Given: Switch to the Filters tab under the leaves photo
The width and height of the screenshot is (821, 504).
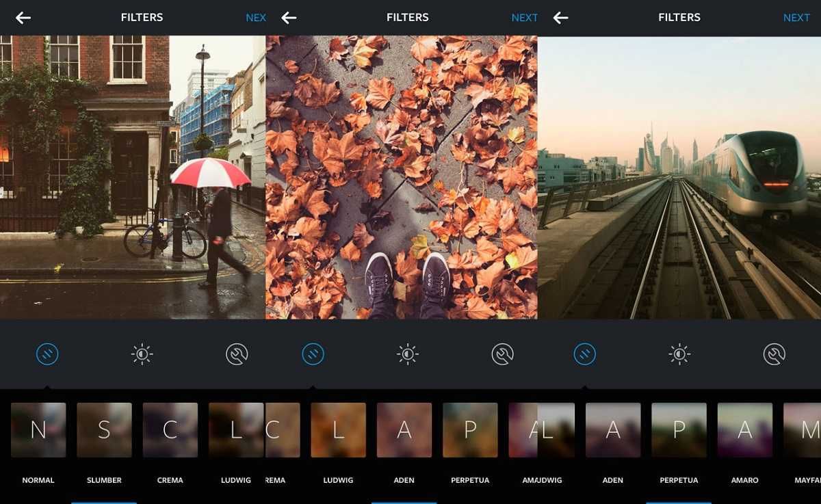Looking at the screenshot, I should coord(313,354).
